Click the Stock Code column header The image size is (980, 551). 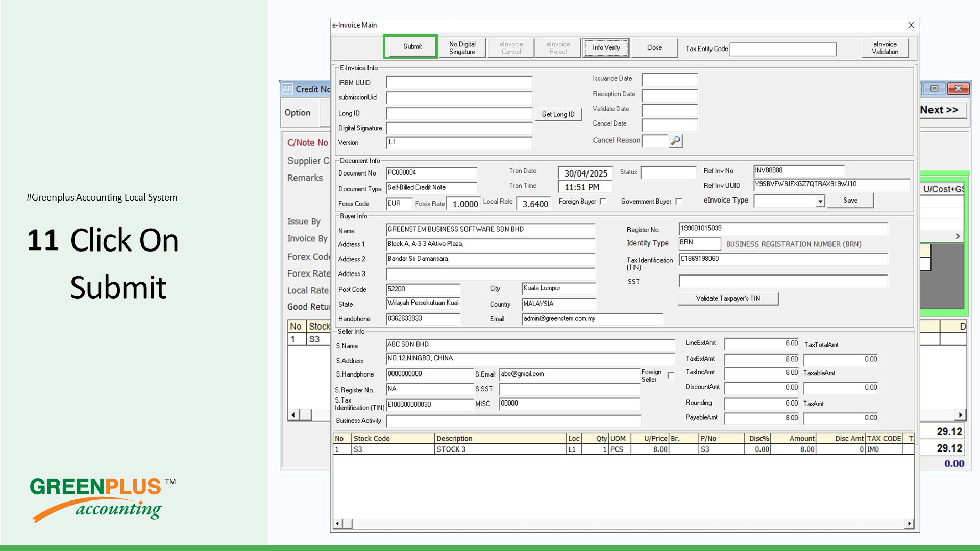[393, 439]
